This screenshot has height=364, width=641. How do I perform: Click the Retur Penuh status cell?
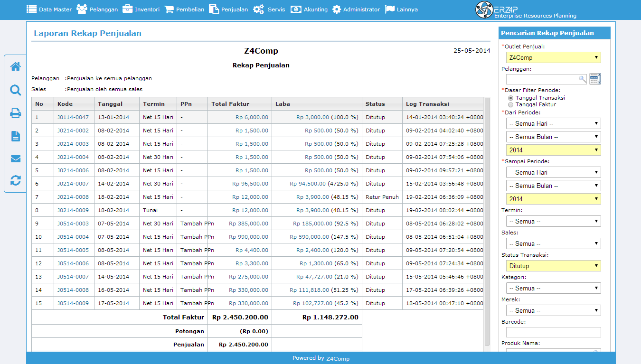pos(382,197)
